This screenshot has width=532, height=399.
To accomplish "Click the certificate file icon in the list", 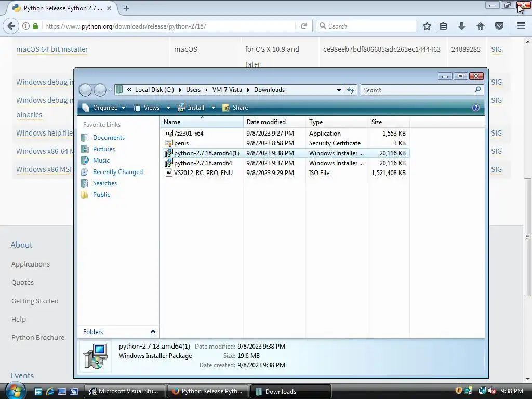I will click(169, 143).
